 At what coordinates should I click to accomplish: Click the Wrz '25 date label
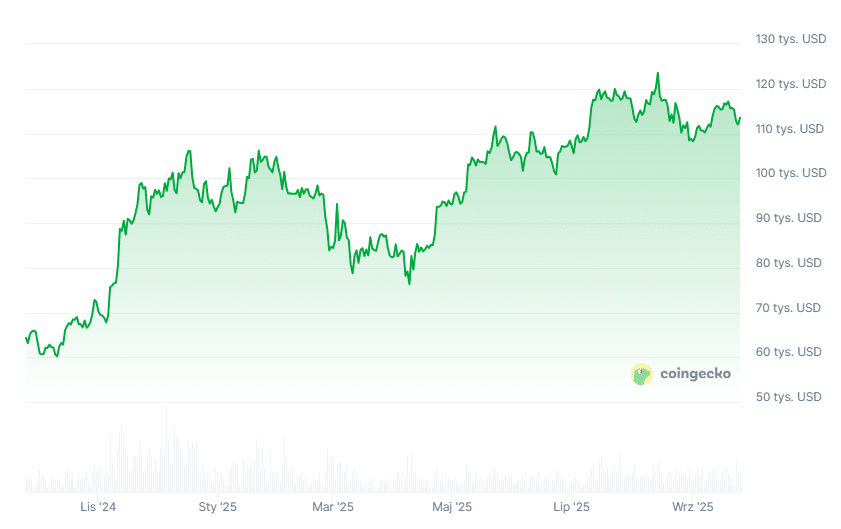click(691, 508)
